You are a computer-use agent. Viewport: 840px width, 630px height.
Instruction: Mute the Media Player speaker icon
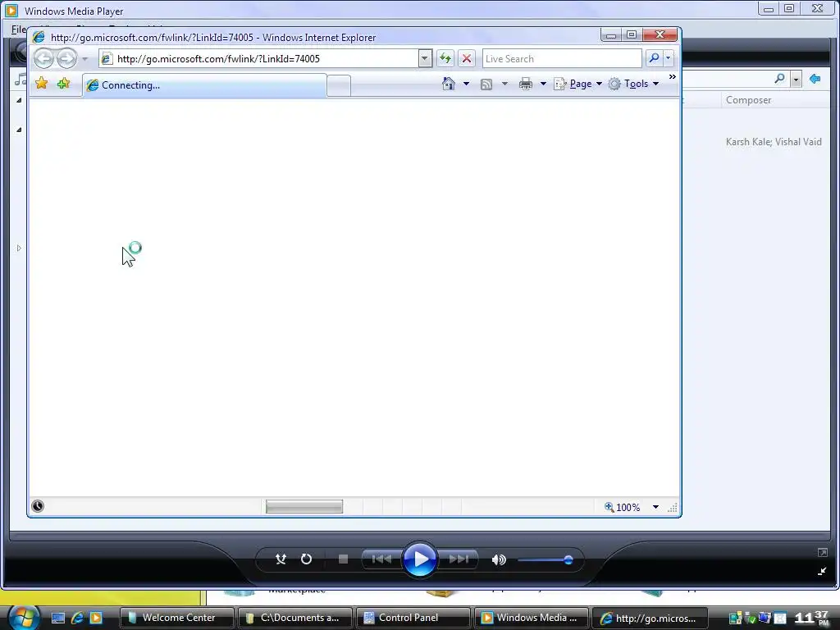point(499,559)
